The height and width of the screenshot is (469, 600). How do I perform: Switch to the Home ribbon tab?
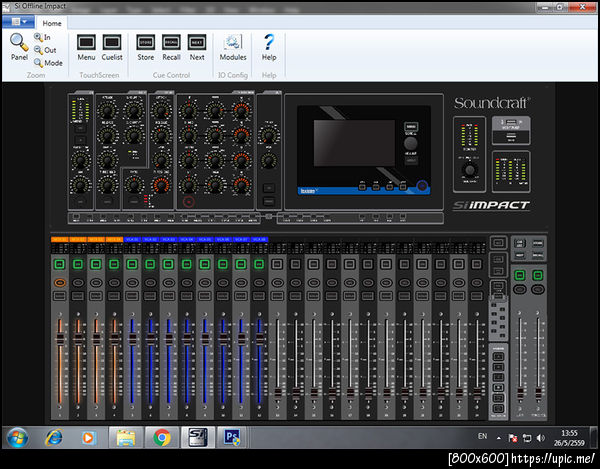[52, 22]
